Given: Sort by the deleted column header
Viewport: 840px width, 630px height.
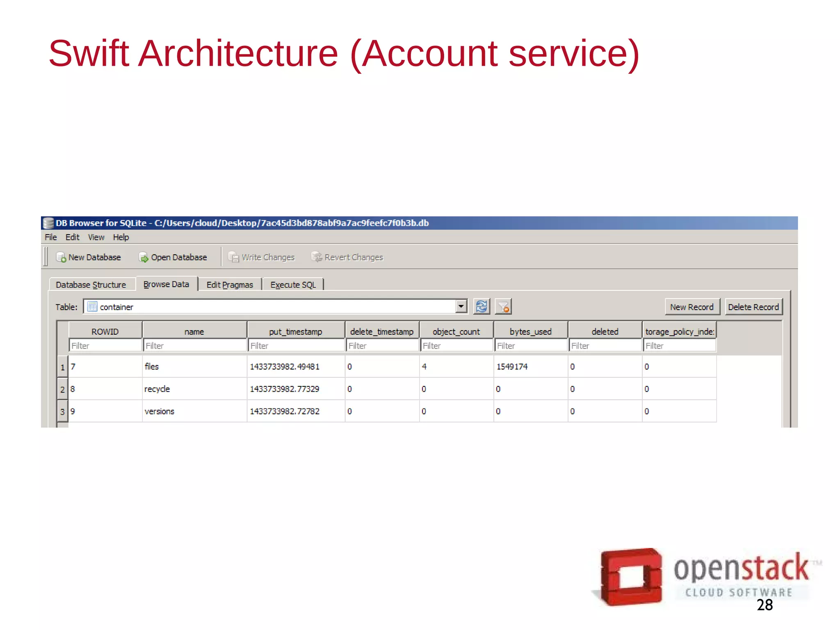Looking at the screenshot, I should point(605,331).
